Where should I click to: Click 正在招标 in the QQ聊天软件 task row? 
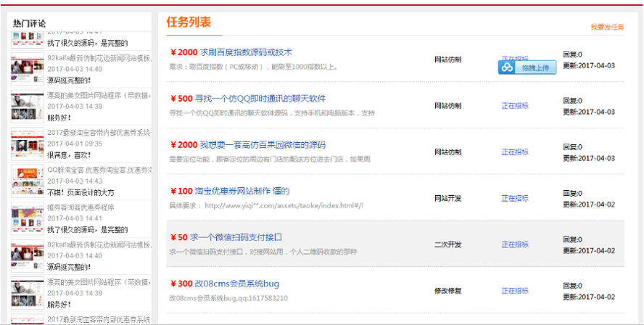tap(515, 106)
